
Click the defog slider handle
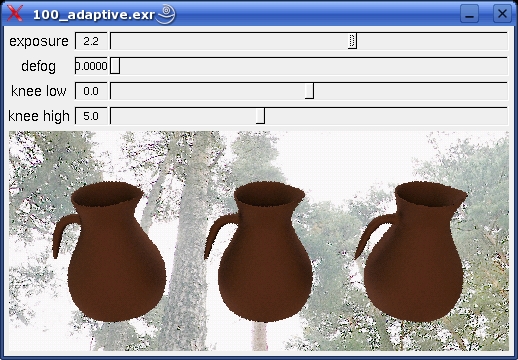tap(115, 66)
